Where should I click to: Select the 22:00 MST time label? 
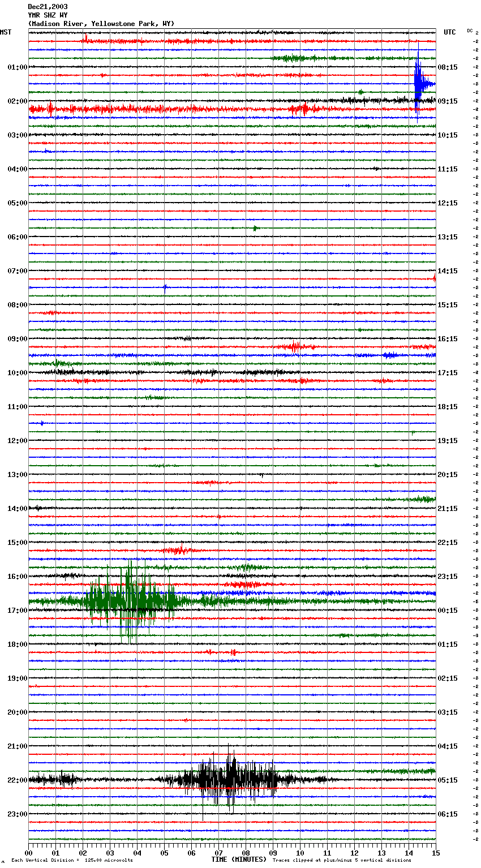tap(17, 780)
